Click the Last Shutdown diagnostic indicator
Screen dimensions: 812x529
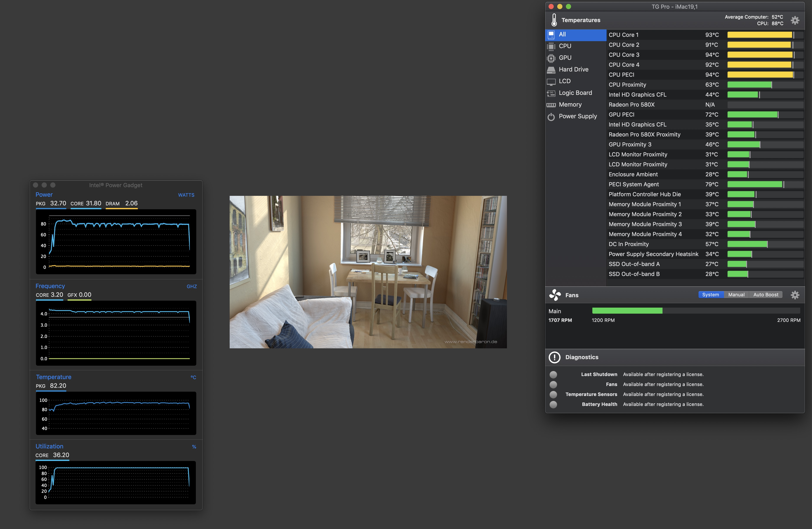(x=553, y=375)
